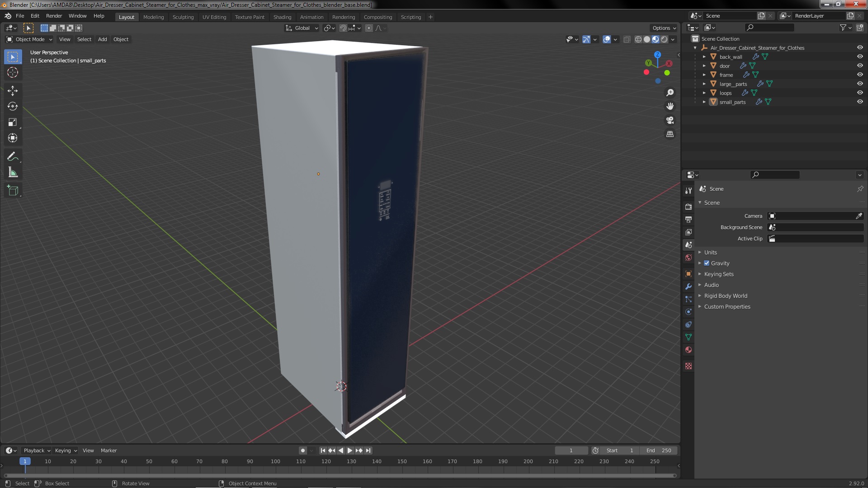This screenshot has height=488, width=868.
Task: Select the Select Box tool
Action: (13, 57)
